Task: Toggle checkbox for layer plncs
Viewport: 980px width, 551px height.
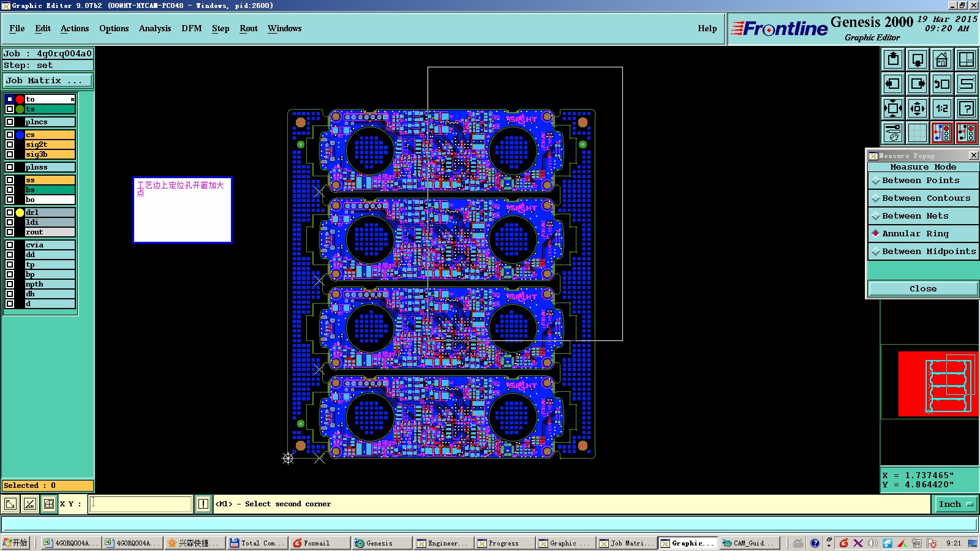Action: [10, 122]
